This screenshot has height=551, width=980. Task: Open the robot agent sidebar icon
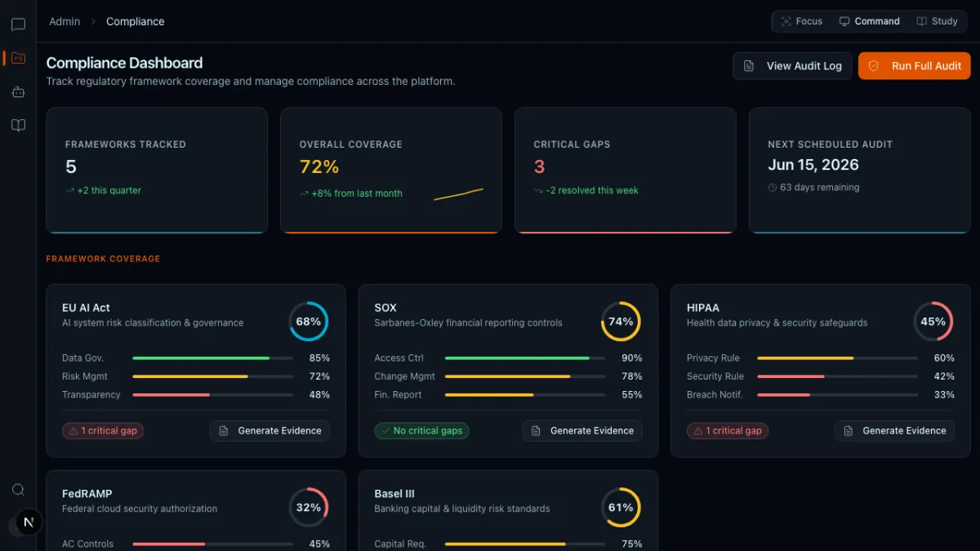click(x=18, y=91)
